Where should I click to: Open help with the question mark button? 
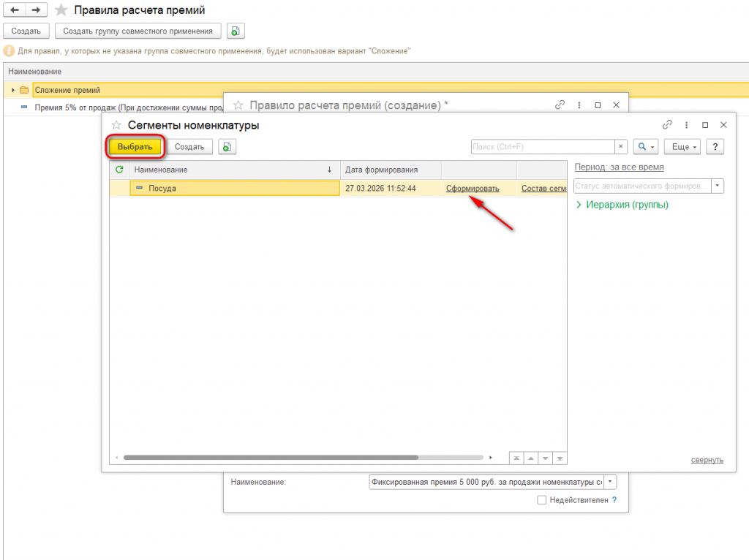pos(715,146)
